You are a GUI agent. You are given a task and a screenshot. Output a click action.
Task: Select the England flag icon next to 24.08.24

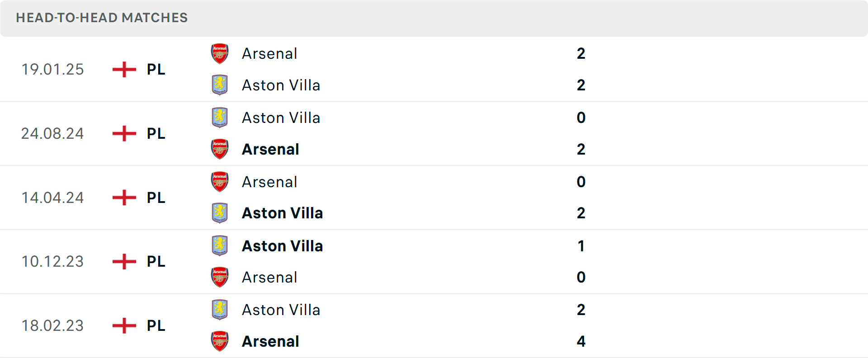[123, 133]
